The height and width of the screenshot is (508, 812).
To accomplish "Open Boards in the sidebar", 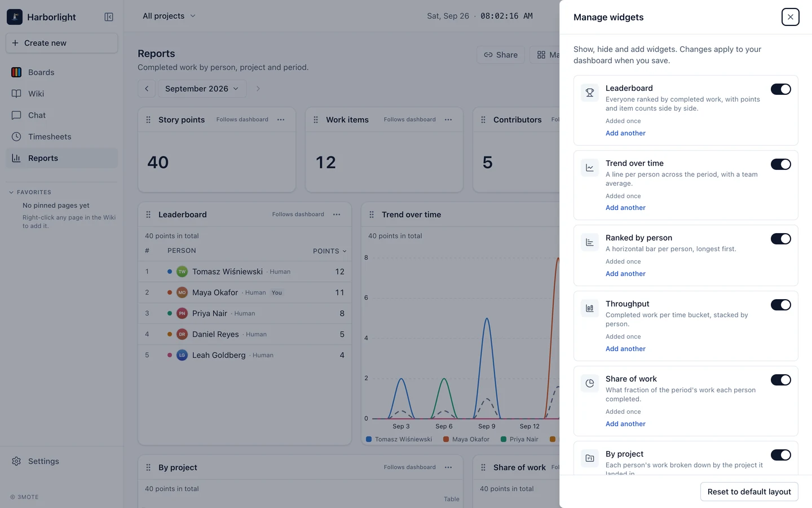I will coord(62,72).
